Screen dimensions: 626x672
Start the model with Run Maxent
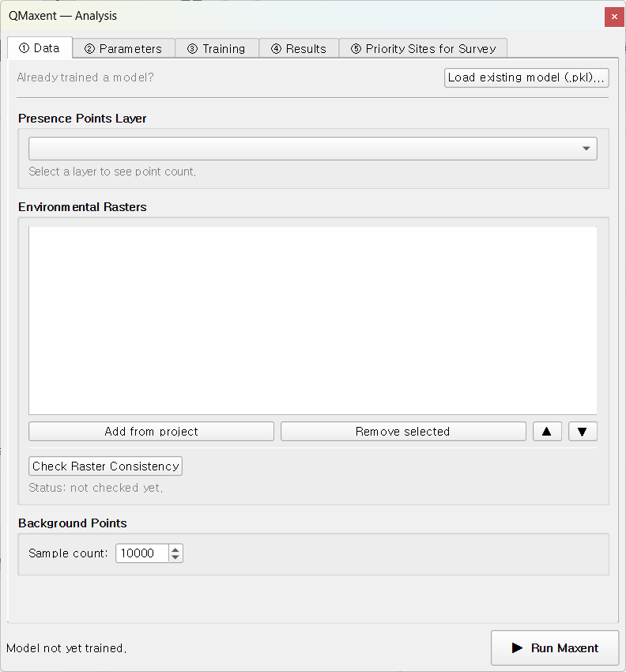(555, 647)
